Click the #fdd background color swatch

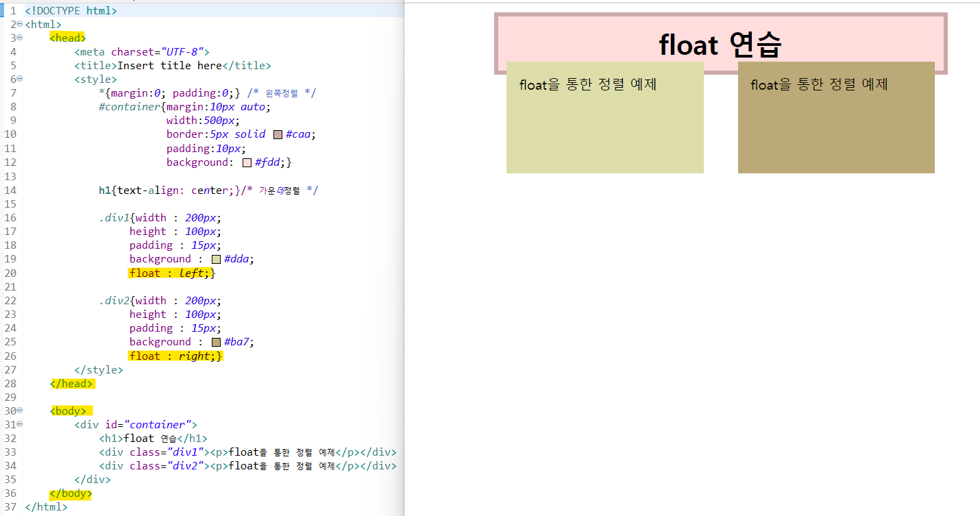(247, 162)
